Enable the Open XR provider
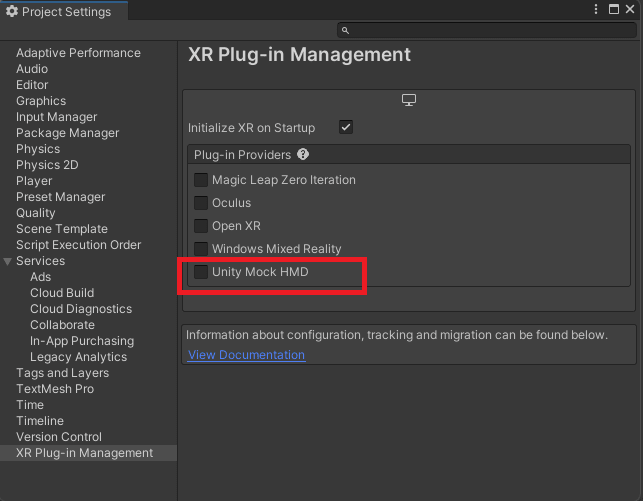 click(x=201, y=225)
